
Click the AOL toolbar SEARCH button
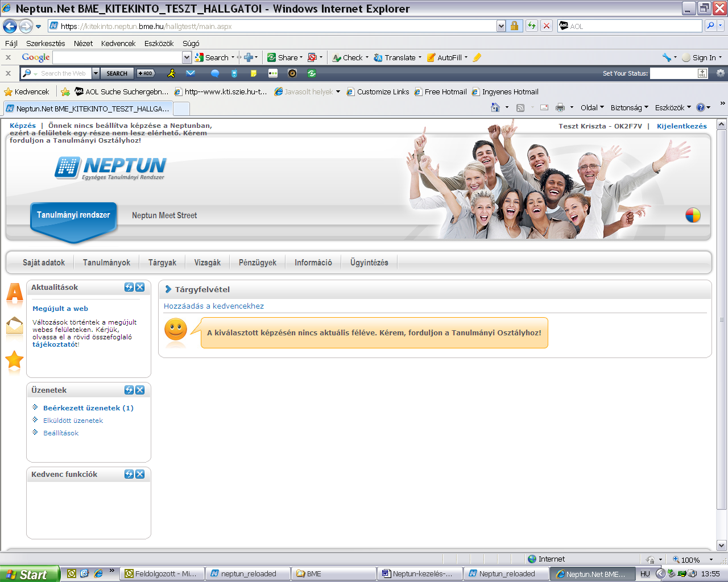tap(117, 73)
